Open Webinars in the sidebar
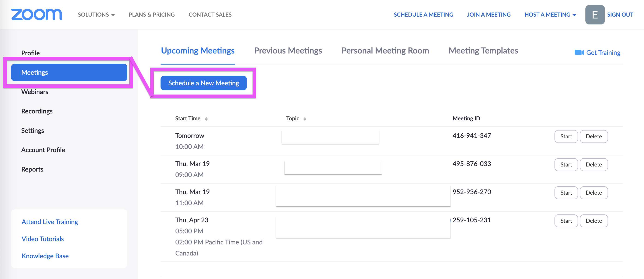644x279 pixels. coord(35,92)
